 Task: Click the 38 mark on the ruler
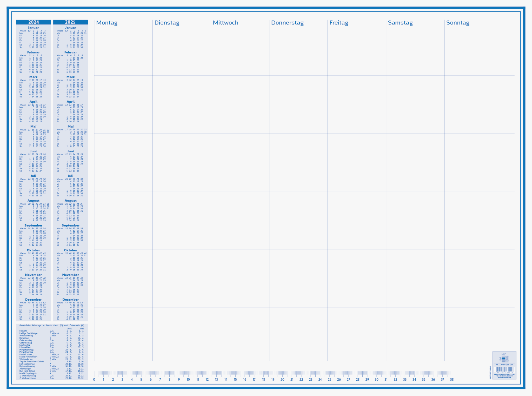point(452,379)
